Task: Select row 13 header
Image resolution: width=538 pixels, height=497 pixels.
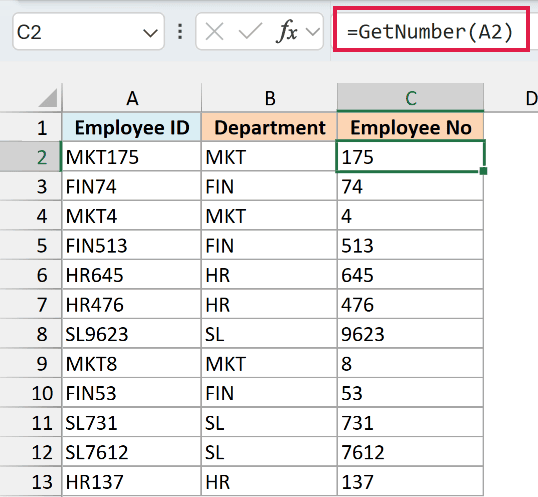Action: (31, 482)
